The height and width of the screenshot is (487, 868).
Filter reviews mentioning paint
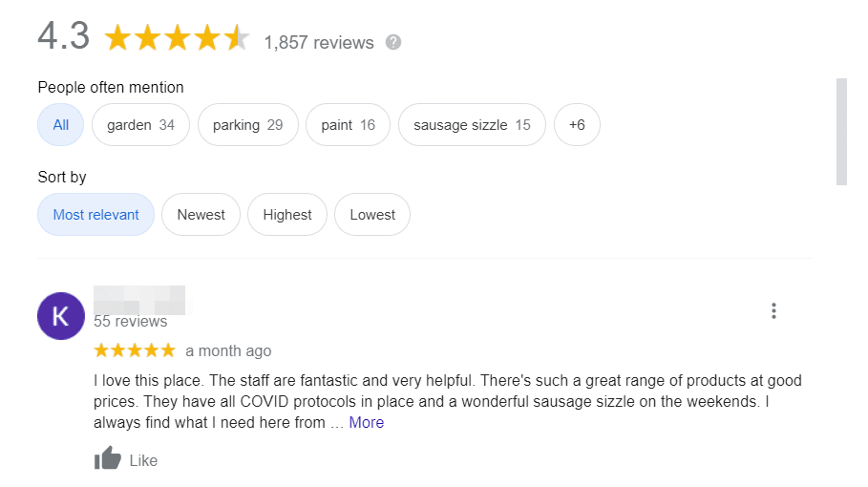coord(348,125)
